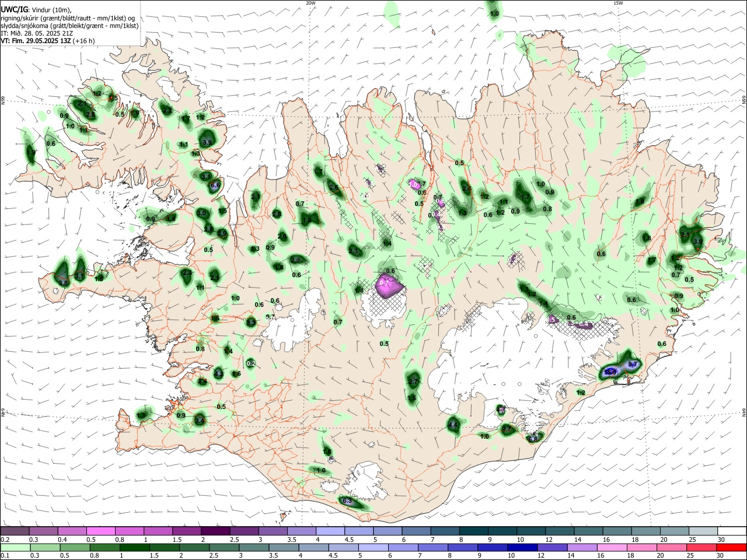The width and height of the screenshot is (747, 560).
Task: Click the 9.7 precipitation value on the map
Action: (x=633, y=365)
